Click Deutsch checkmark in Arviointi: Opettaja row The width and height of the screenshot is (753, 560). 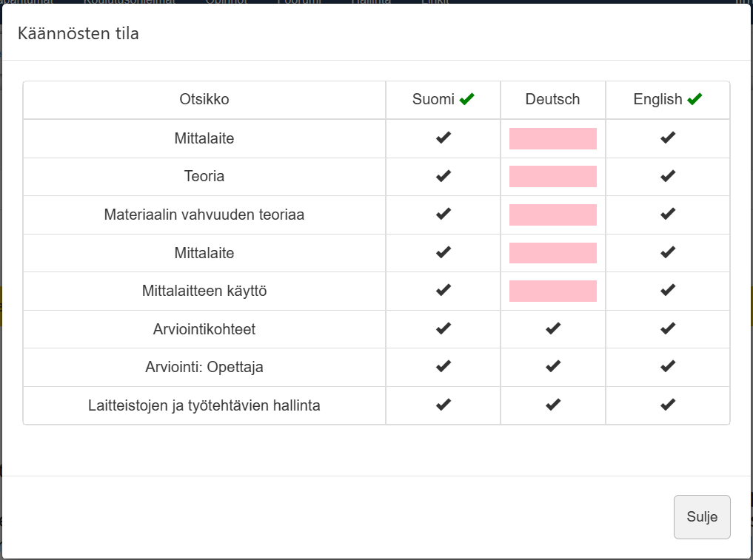tap(553, 366)
